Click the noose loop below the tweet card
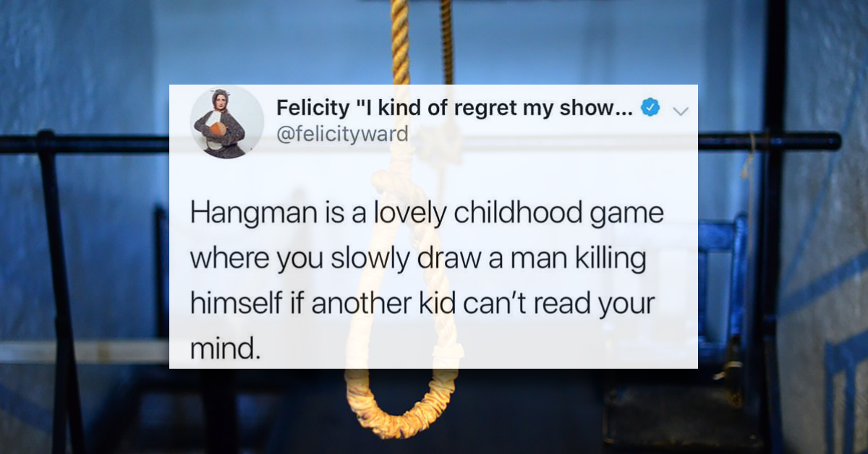 [401, 401]
